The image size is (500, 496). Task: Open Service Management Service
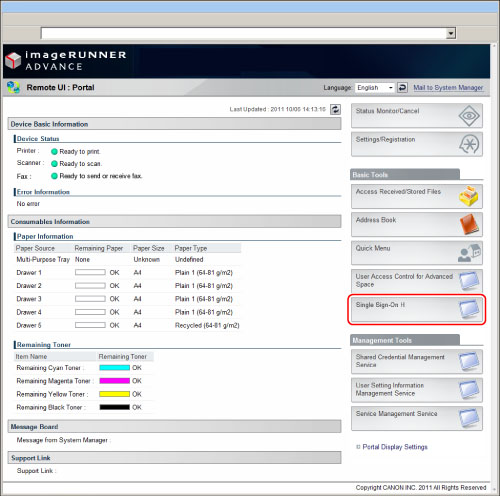[x=417, y=418]
